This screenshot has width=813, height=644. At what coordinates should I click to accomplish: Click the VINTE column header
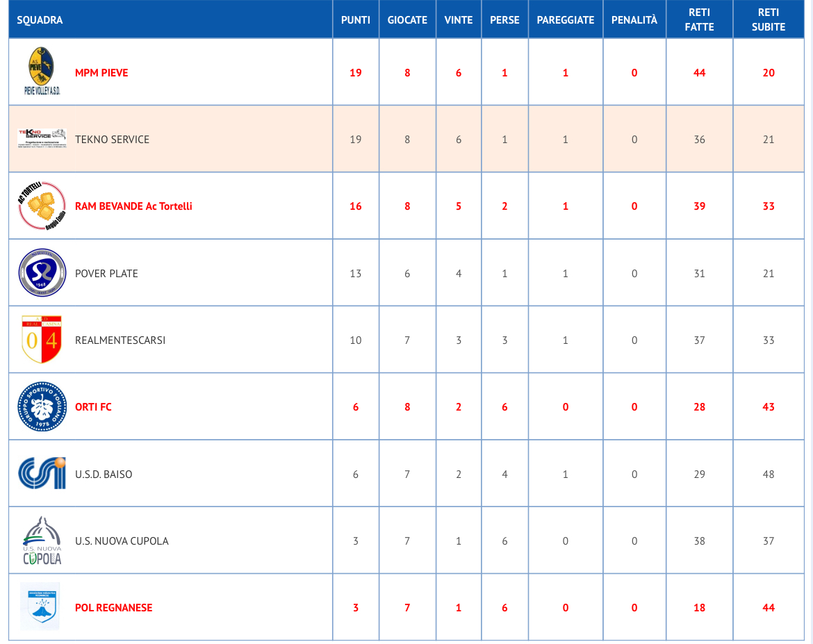point(459,19)
